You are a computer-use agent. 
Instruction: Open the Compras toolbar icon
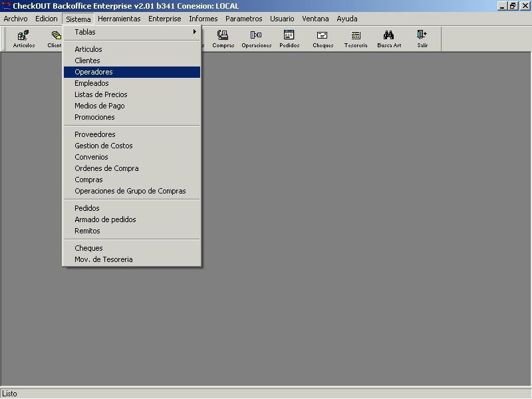click(223, 39)
